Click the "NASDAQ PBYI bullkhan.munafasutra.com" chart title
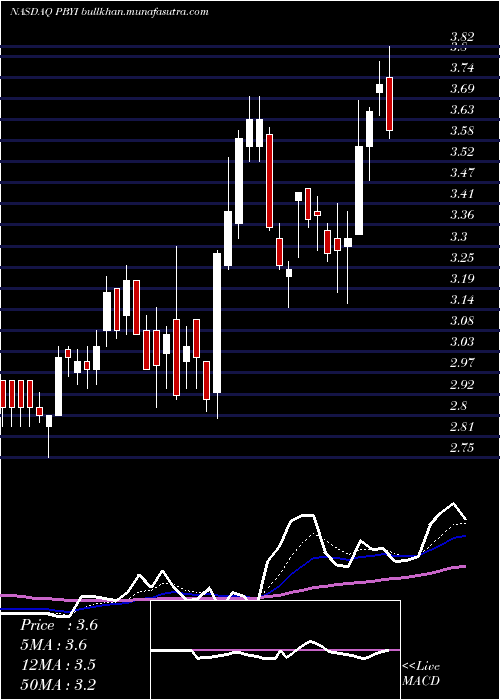This screenshot has width=500, height=700. (x=109, y=12)
